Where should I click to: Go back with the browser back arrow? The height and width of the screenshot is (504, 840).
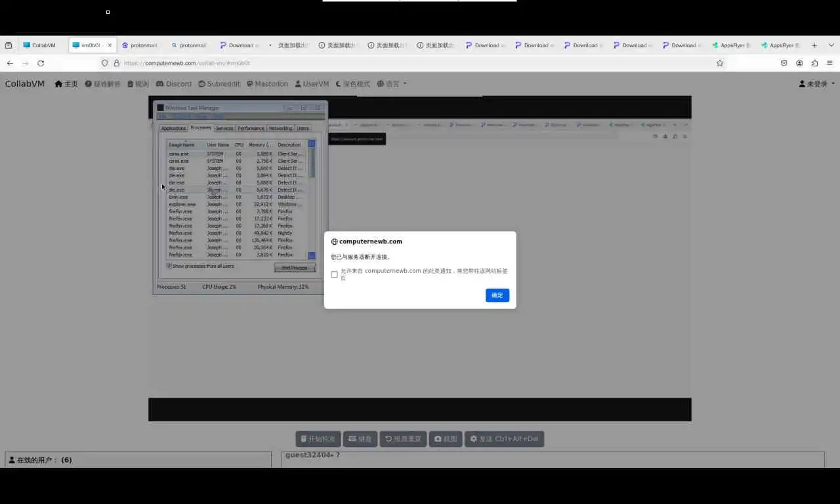[x=10, y=63]
